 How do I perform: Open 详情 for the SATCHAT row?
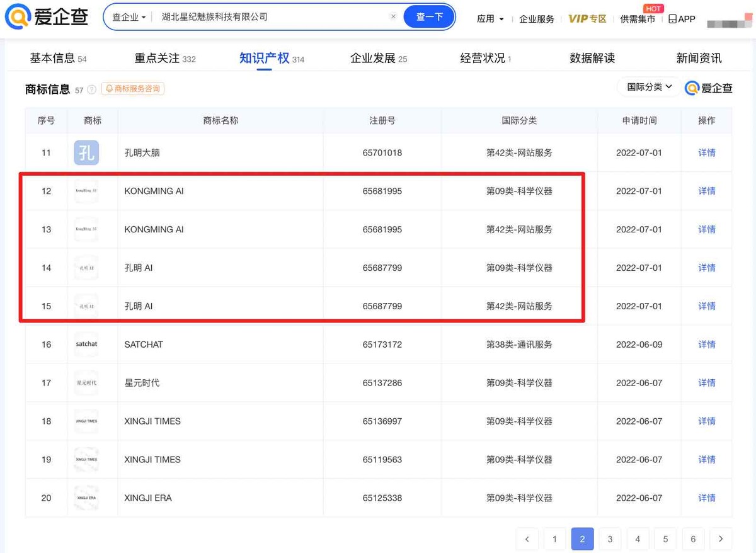click(x=707, y=345)
